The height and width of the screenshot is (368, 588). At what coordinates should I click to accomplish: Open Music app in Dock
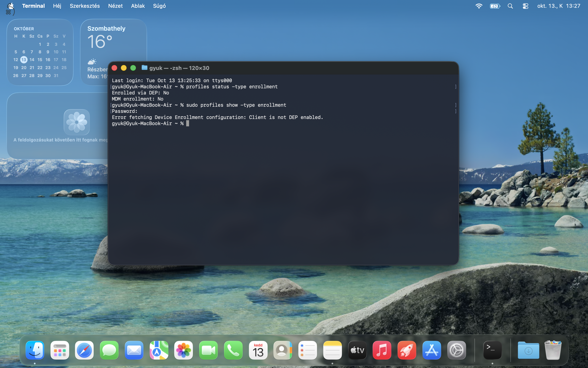(x=382, y=350)
